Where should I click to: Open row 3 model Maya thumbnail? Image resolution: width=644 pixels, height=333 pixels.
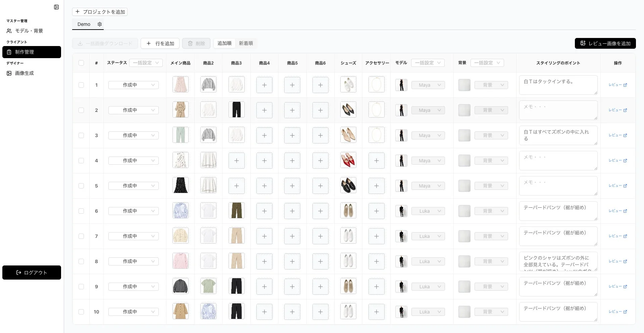401,135
